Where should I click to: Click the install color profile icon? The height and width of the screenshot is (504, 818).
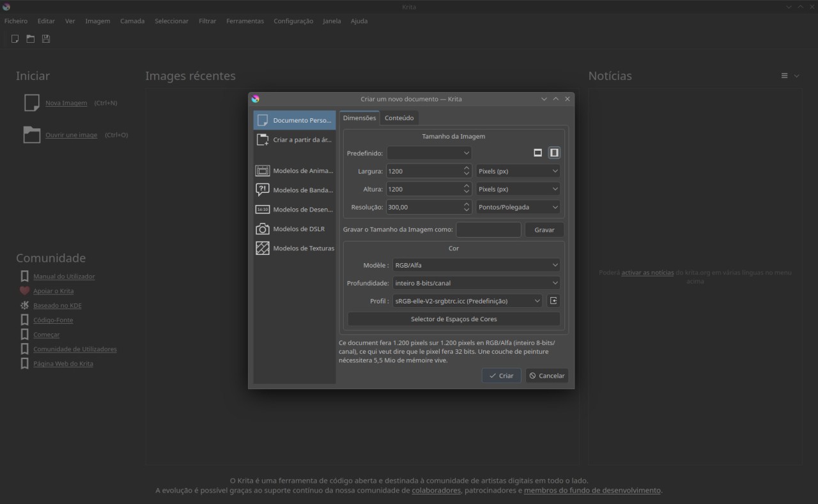[553, 301]
